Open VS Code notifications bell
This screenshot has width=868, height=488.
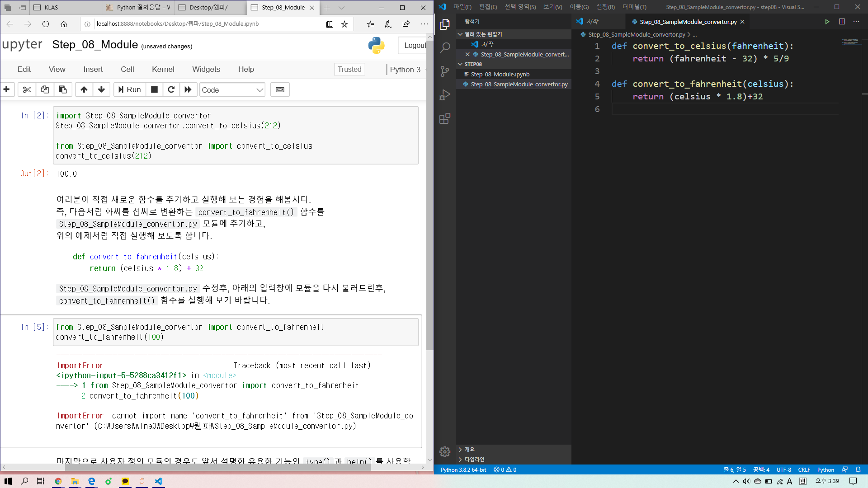pos(858,469)
